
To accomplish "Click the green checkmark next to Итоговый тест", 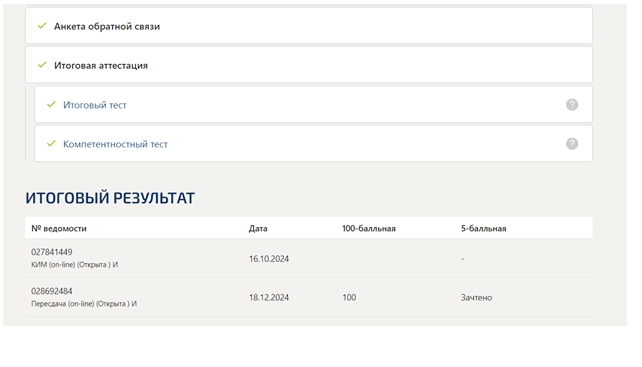I will [51, 104].
